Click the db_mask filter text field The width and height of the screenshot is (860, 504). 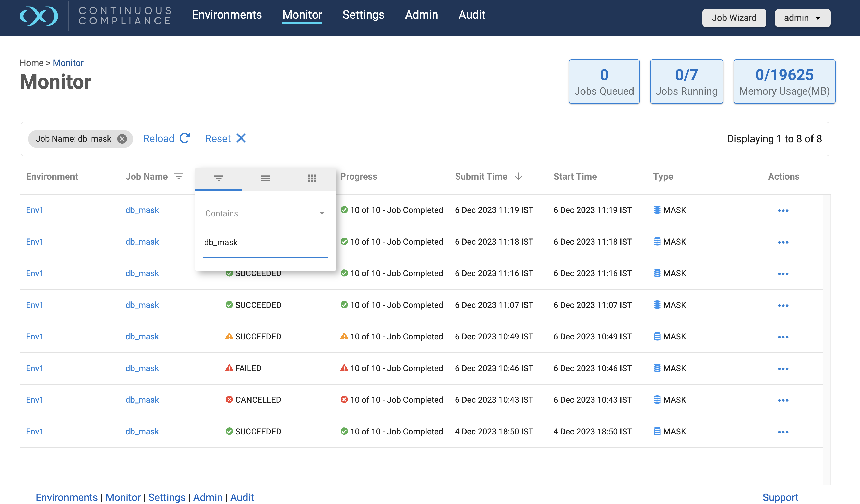[265, 243]
